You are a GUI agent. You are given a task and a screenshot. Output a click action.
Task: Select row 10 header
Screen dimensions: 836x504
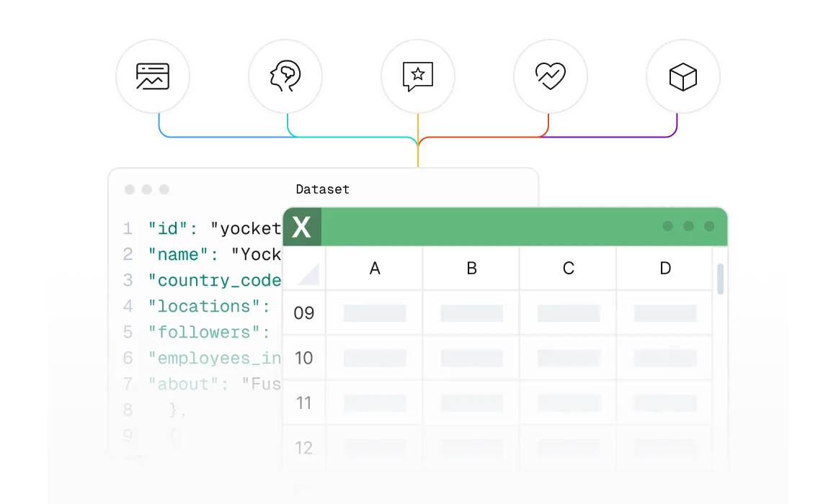(304, 358)
